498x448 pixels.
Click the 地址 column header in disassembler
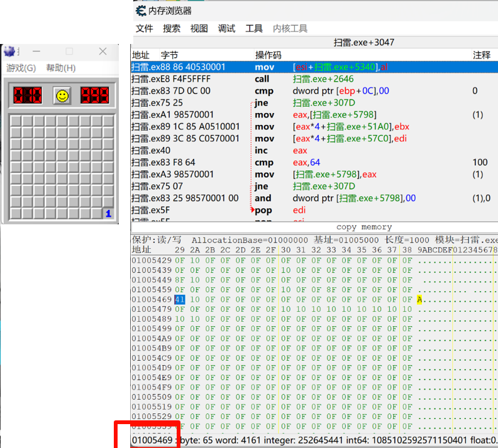pyautogui.click(x=141, y=55)
